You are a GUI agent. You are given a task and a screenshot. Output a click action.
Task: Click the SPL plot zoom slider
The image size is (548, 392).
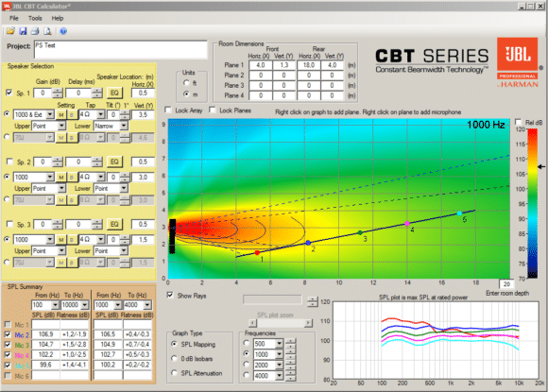[281, 323]
